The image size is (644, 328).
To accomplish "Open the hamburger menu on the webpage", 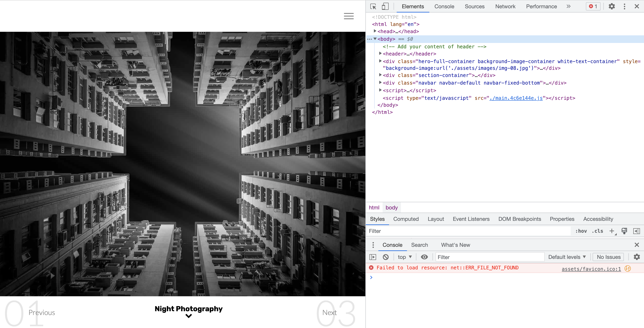I will [x=349, y=16].
